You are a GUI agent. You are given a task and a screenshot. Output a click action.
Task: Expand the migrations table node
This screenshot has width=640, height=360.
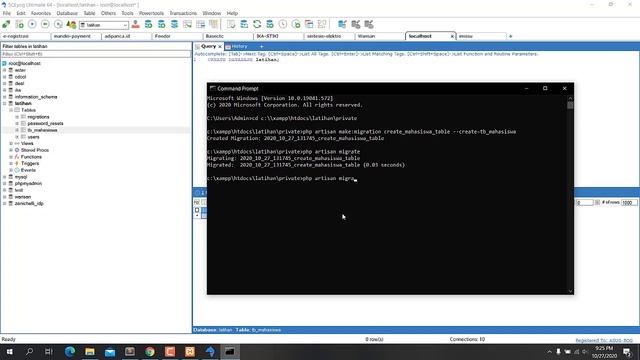tap(17, 117)
